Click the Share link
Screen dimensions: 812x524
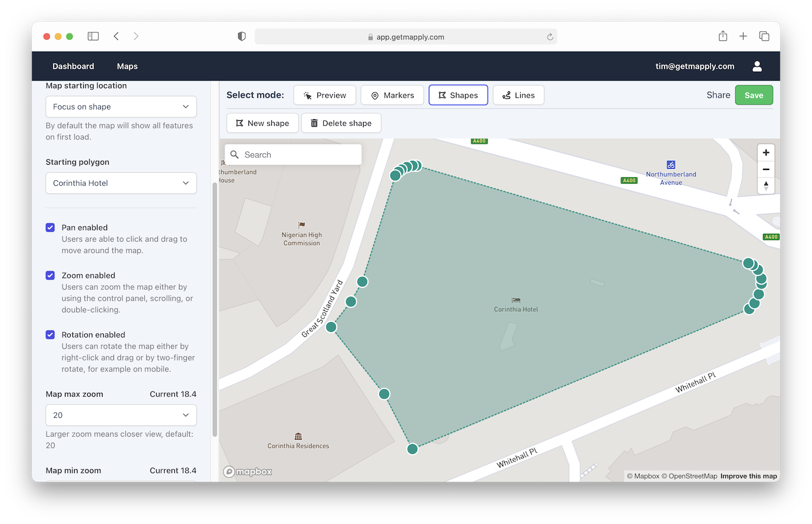pos(718,95)
